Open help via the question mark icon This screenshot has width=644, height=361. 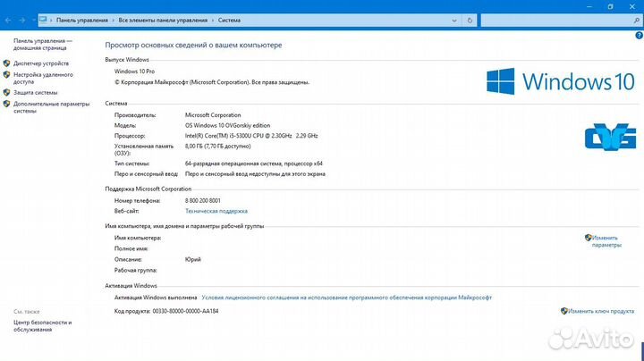pyautogui.click(x=639, y=35)
